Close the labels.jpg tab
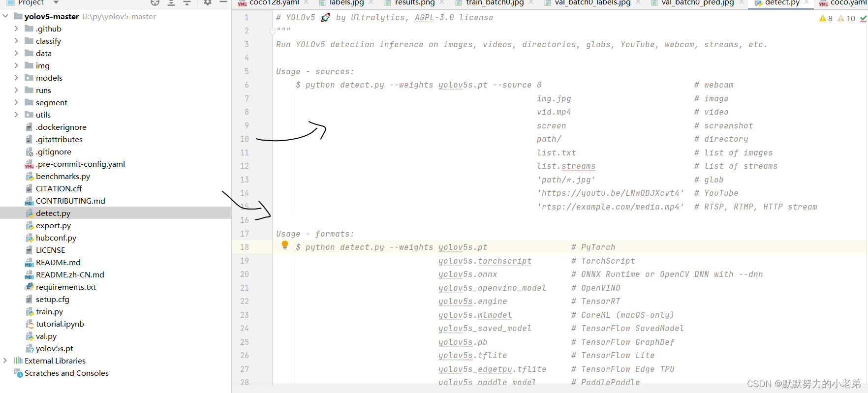The image size is (868, 393). point(371,2)
